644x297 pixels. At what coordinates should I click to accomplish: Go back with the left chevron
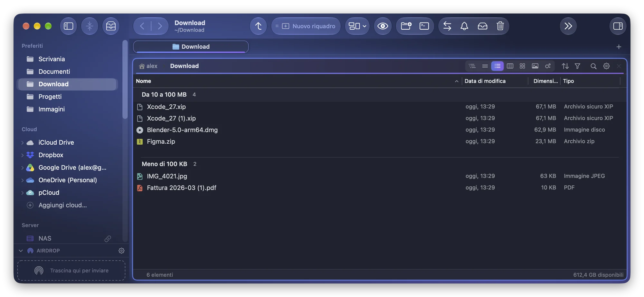click(142, 26)
